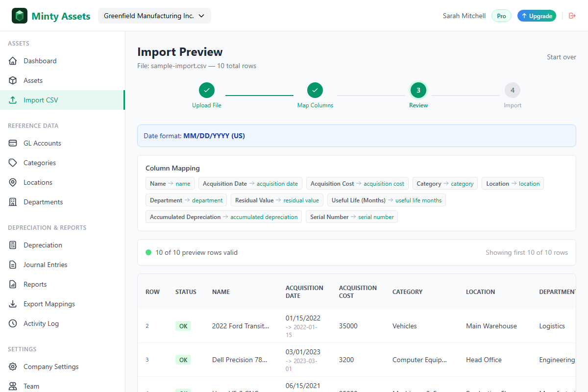The height and width of the screenshot is (392, 588).
Task: Click the Acquisition Cost mapping chip
Action: [x=357, y=184]
